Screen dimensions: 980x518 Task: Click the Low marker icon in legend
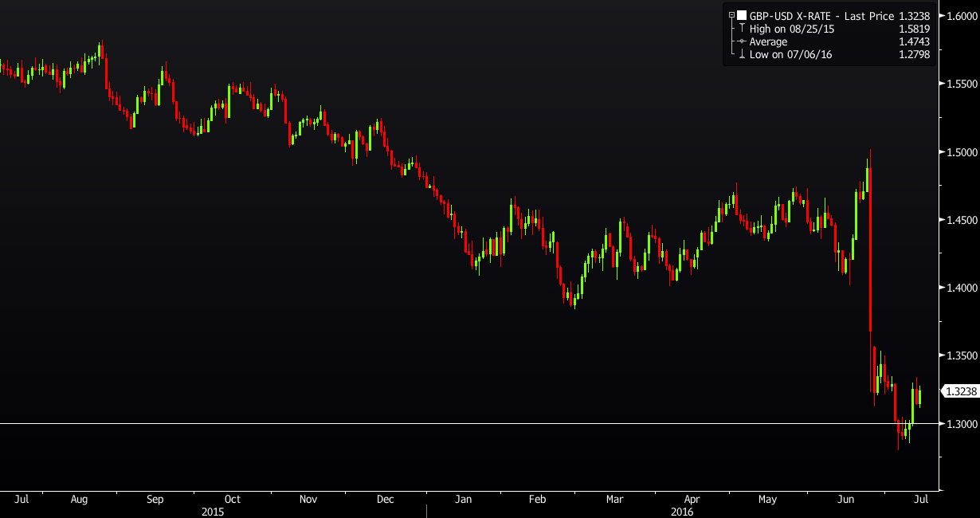(742, 55)
